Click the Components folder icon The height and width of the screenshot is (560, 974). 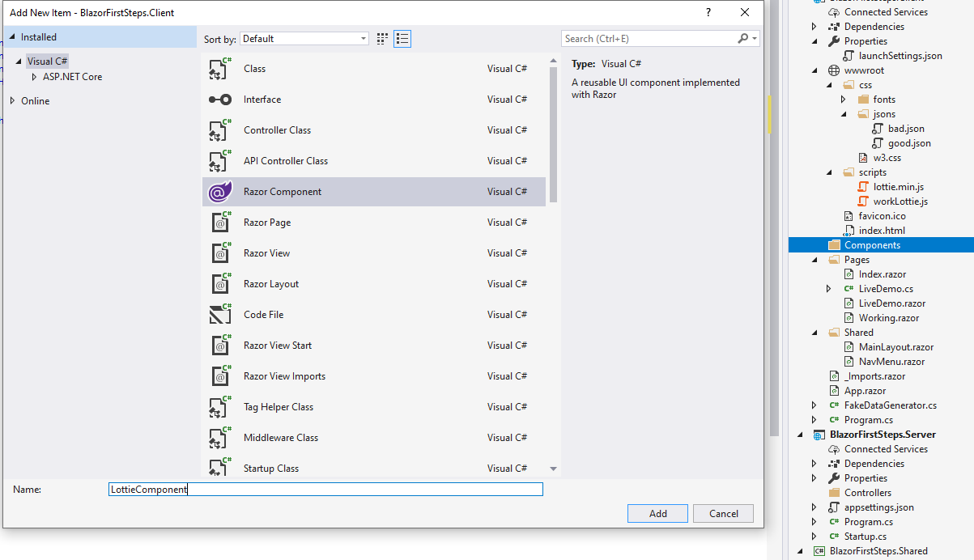(834, 245)
